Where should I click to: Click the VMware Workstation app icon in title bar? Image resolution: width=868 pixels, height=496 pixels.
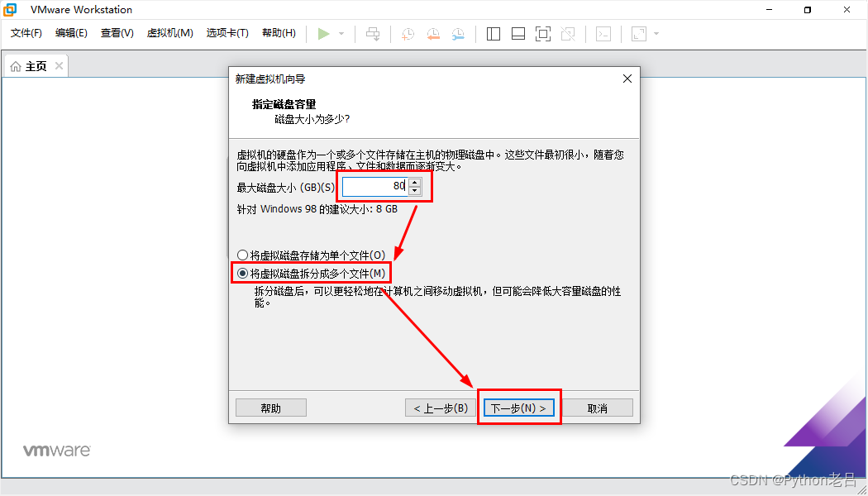(x=9, y=9)
